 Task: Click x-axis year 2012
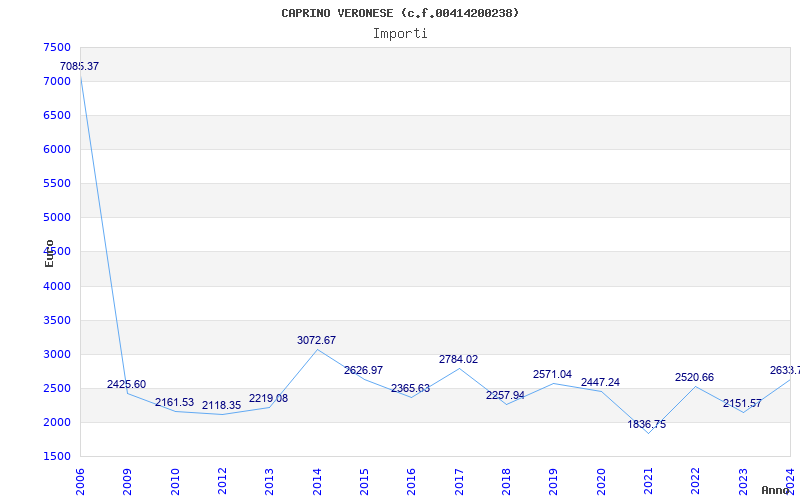(x=222, y=482)
